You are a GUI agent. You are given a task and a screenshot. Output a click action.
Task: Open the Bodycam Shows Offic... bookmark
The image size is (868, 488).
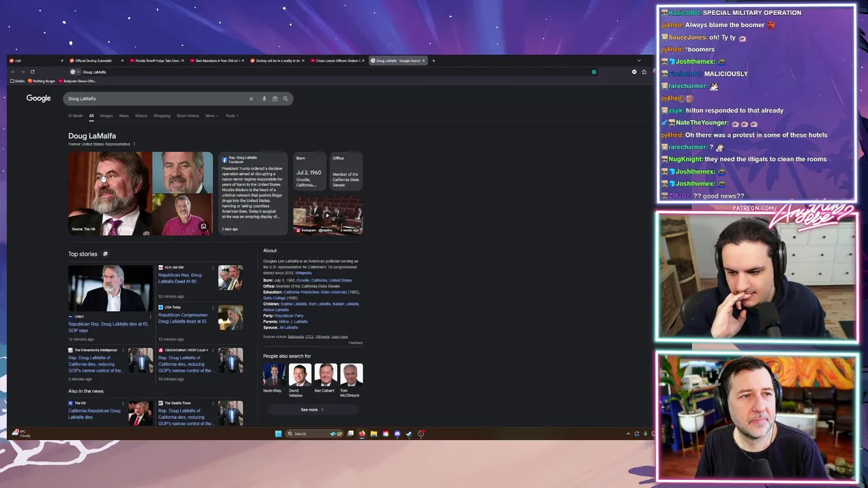(78, 81)
